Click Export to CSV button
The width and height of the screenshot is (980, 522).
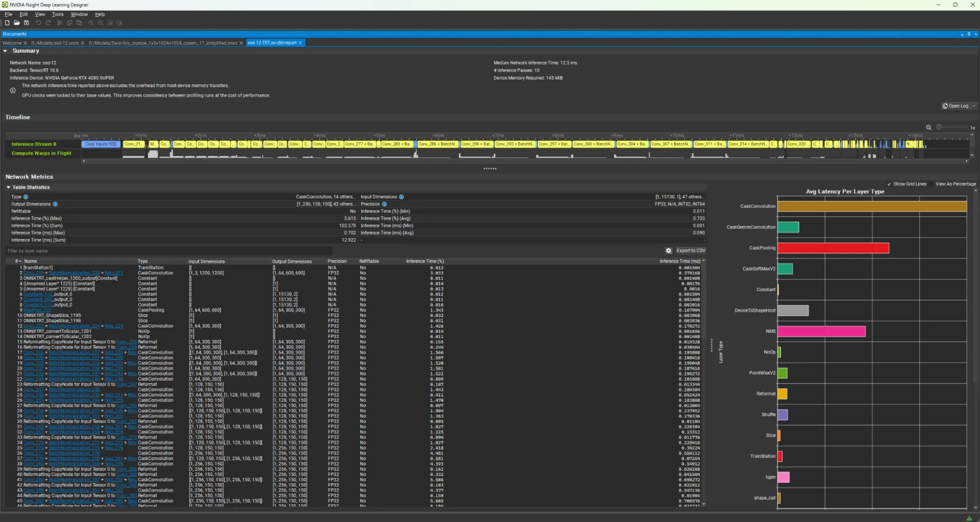[x=691, y=251]
